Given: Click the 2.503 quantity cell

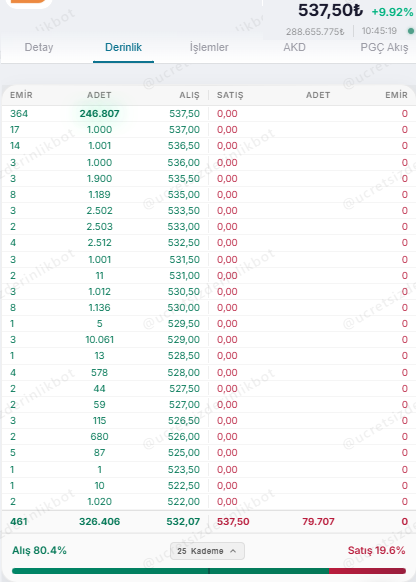Looking at the screenshot, I should [x=99, y=226].
